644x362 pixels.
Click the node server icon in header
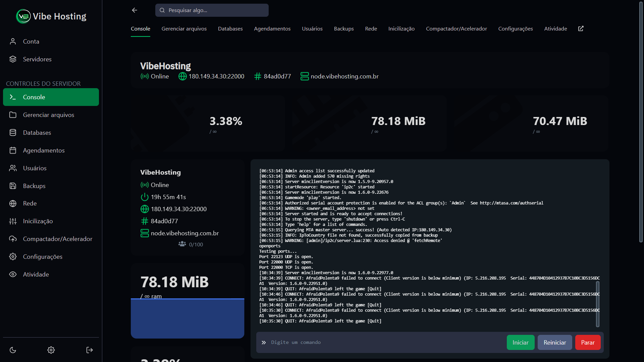(305, 76)
